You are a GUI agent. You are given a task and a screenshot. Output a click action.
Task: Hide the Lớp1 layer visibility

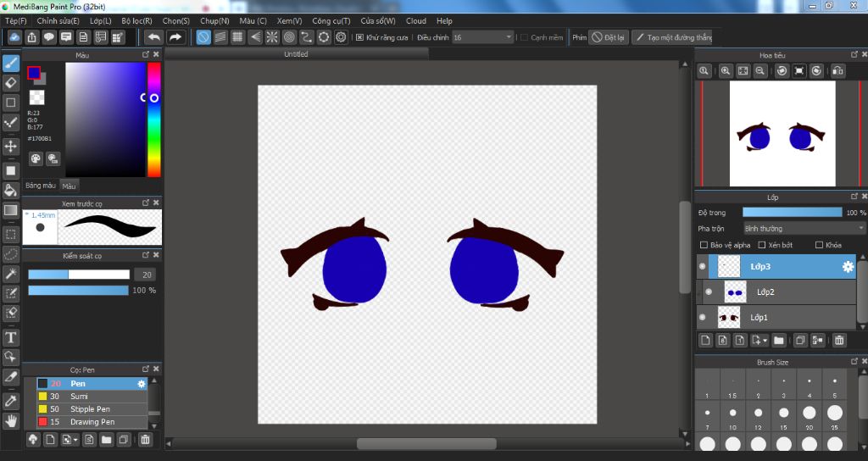702,318
